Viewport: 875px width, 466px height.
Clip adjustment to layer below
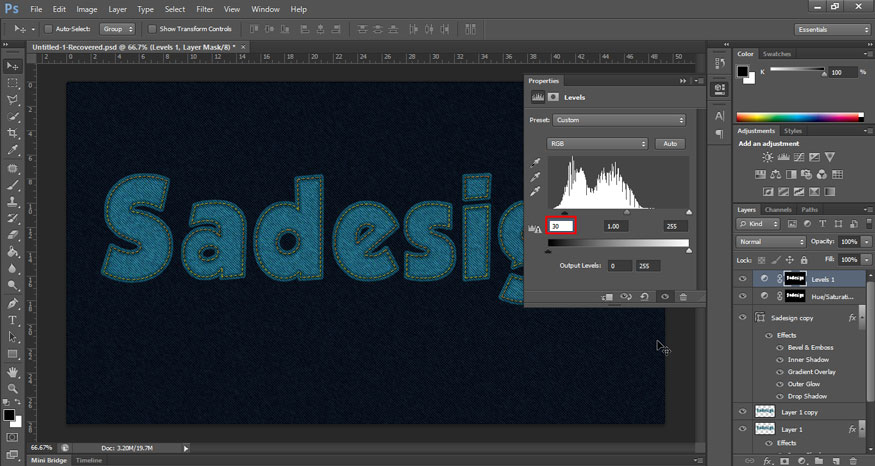607,297
